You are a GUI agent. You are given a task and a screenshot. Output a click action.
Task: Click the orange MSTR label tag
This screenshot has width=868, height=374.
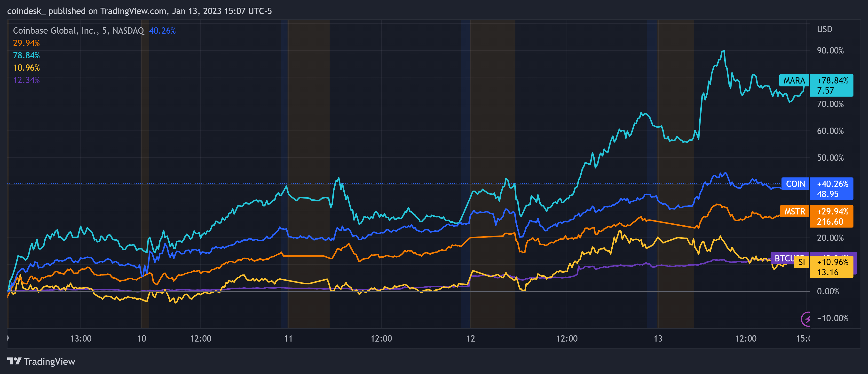(x=794, y=212)
